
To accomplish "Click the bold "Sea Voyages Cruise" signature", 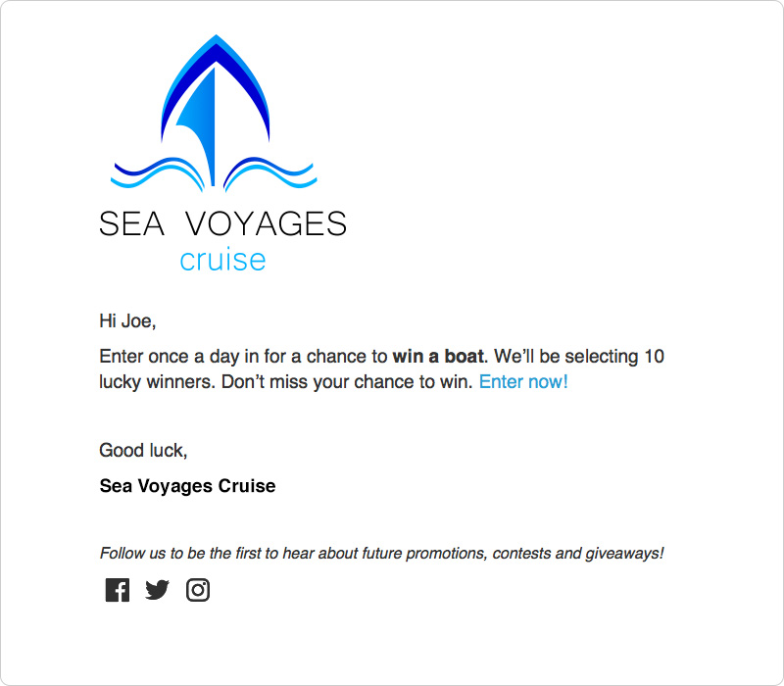I will (x=187, y=486).
